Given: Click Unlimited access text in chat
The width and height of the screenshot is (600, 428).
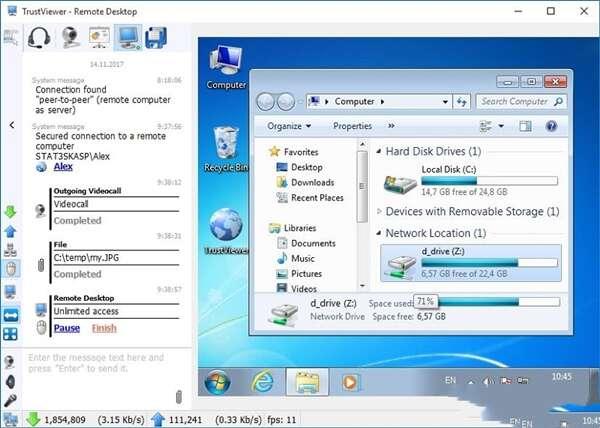Looking at the screenshot, I should pos(86,311).
